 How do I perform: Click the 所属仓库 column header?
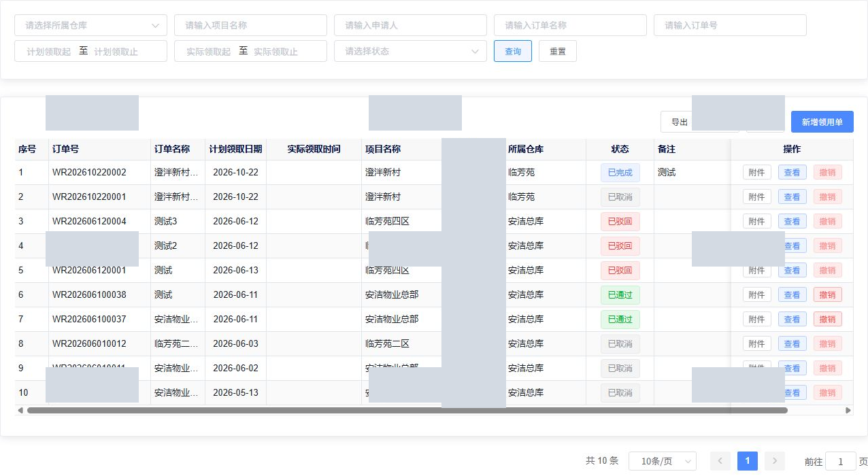(x=546, y=150)
